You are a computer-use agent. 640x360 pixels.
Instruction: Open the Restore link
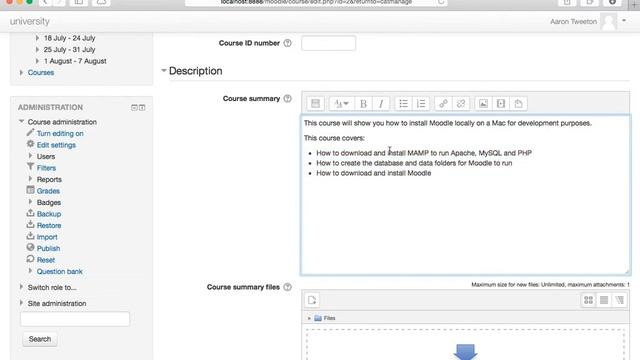click(49, 225)
